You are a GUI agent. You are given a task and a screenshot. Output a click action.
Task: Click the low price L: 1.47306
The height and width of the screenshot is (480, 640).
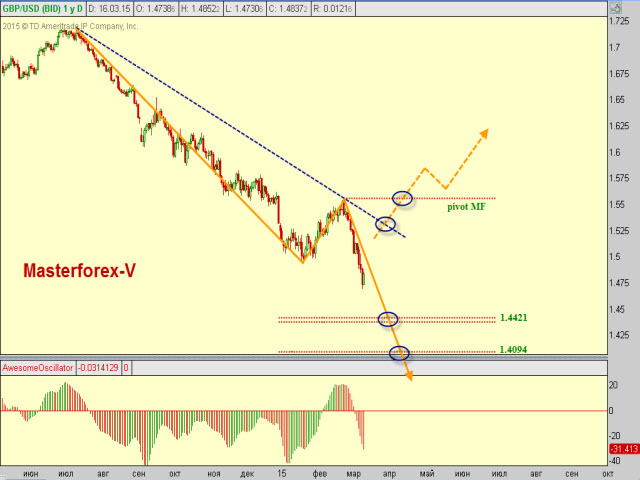[x=244, y=9]
